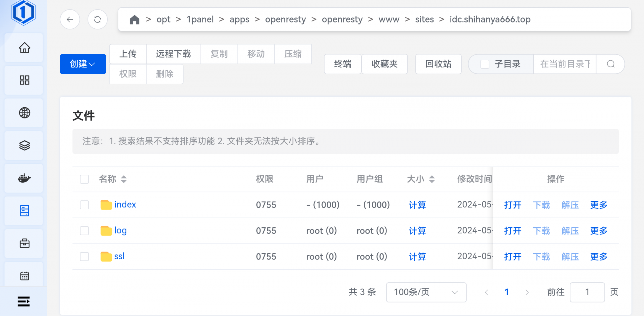Screen dimensions: 644x316
Task: Click the ssl folder icon
Action: click(106, 256)
